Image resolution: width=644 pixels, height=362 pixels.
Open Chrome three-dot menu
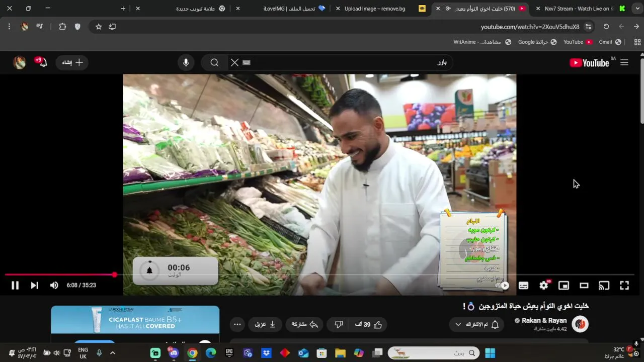click(x=9, y=27)
